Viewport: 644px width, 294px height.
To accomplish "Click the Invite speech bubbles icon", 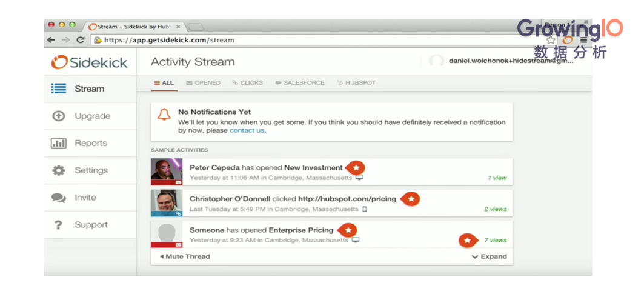I will click(58, 198).
